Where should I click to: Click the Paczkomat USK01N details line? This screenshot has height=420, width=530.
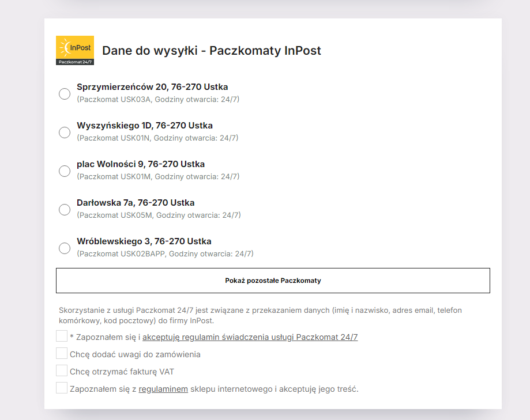click(x=157, y=138)
